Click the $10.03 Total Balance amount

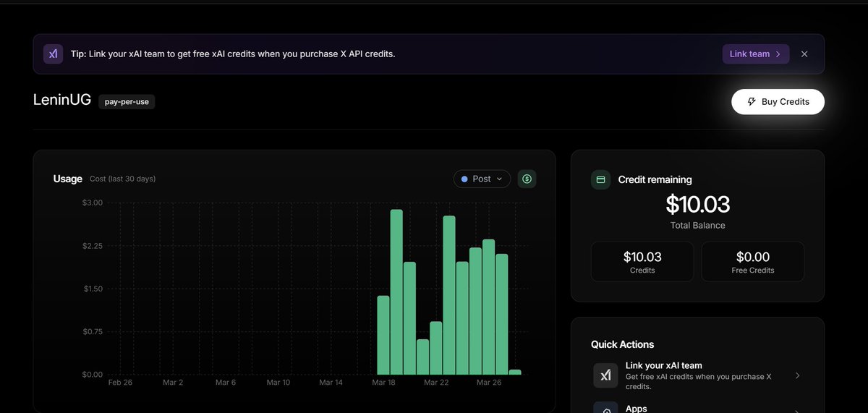(697, 205)
